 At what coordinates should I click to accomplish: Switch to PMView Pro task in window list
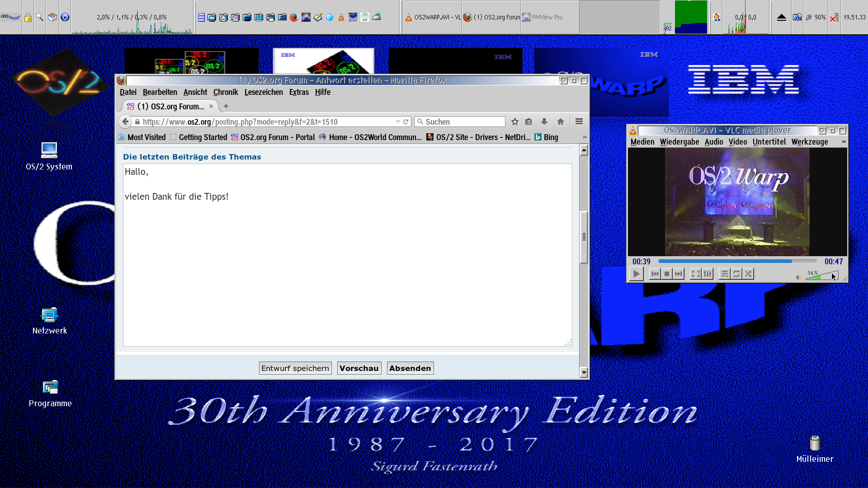point(550,17)
